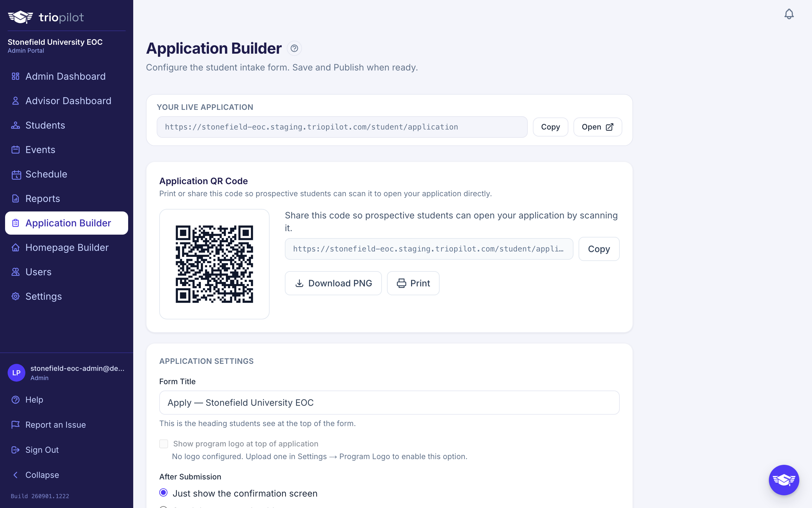Click the help icon beside Application Builder title
Viewport: 812px width, 508px height.
(294, 48)
